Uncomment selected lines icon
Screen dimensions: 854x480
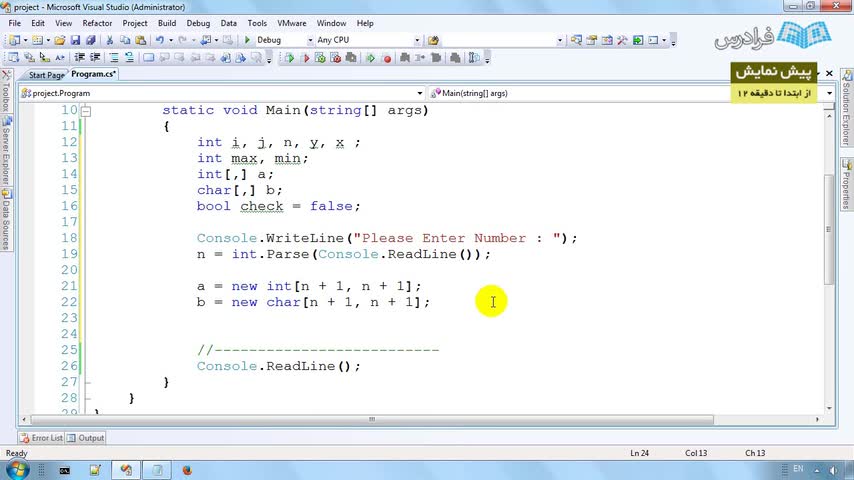pyautogui.click(x=129, y=58)
